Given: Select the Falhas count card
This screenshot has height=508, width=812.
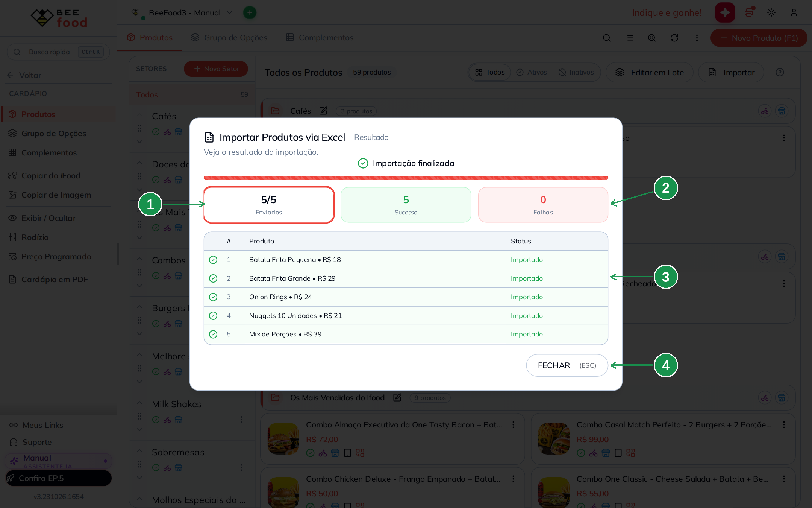Looking at the screenshot, I should (x=543, y=205).
